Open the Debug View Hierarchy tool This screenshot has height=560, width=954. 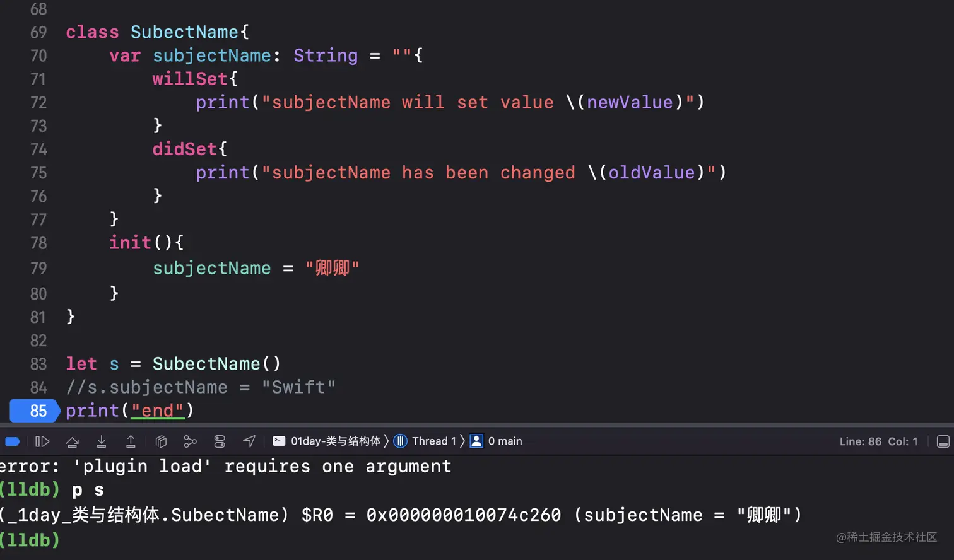click(x=161, y=441)
